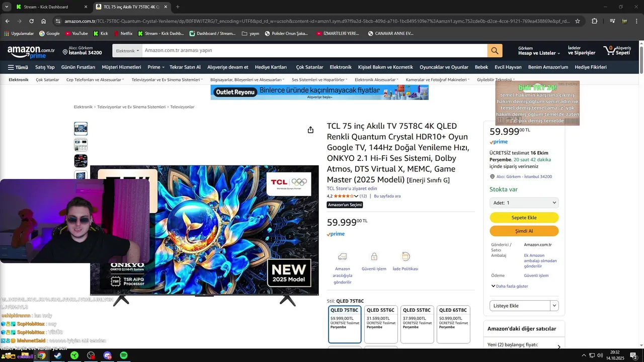Open Chrome from the taskbar

coord(41,355)
